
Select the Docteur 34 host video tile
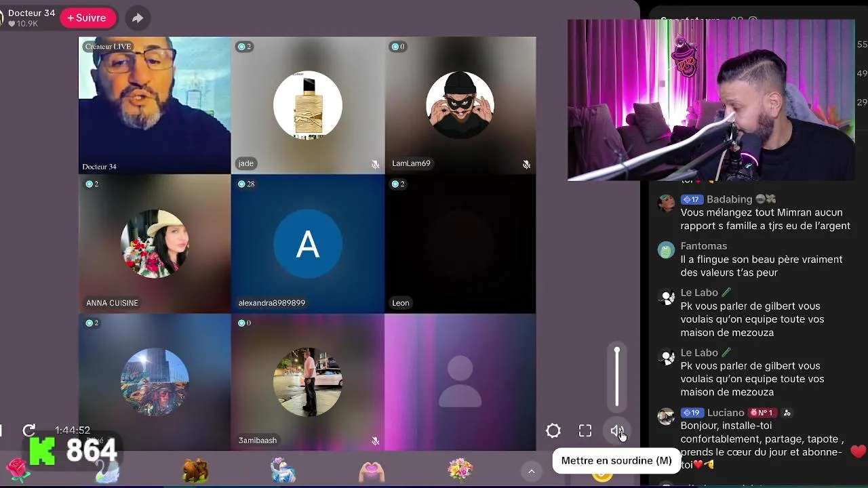pos(155,105)
